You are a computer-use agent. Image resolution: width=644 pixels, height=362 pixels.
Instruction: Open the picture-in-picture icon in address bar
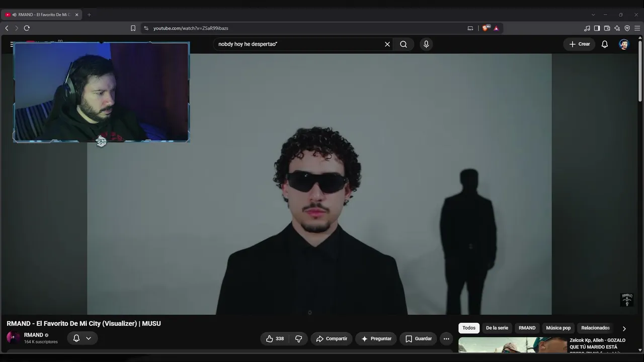point(470,28)
